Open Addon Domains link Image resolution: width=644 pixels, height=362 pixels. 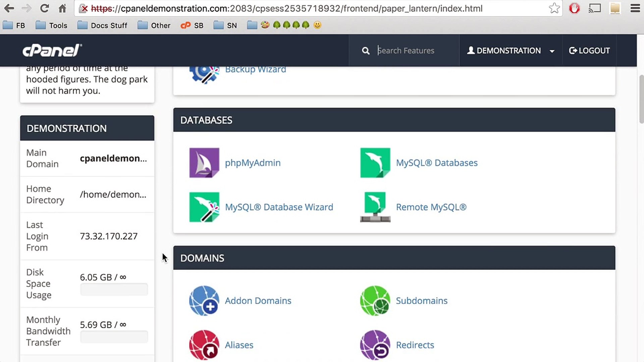coord(258,301)
